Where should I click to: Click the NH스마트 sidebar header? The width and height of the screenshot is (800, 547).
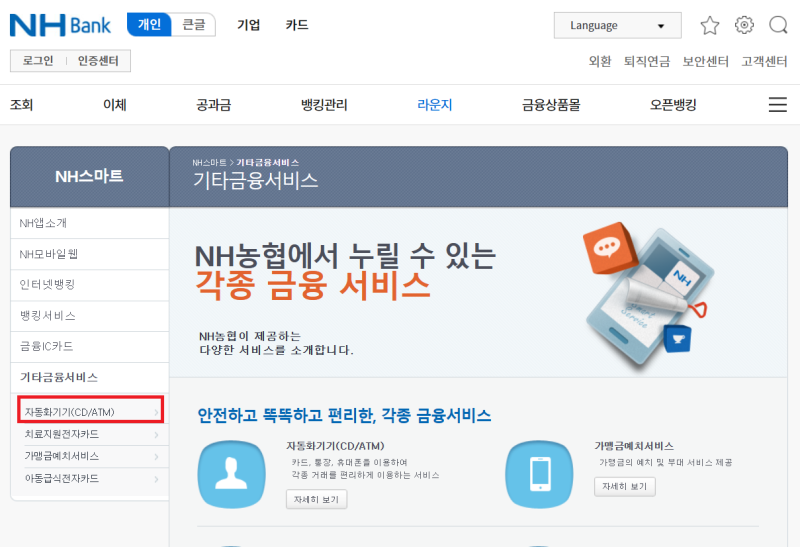click(x=89, y=177)
